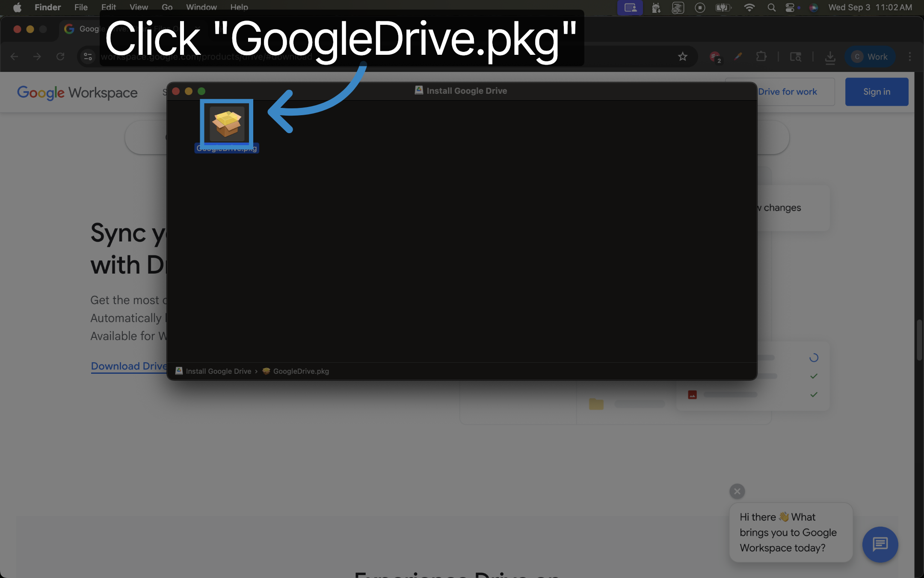Open the Go menu

(x=167, y=7)
